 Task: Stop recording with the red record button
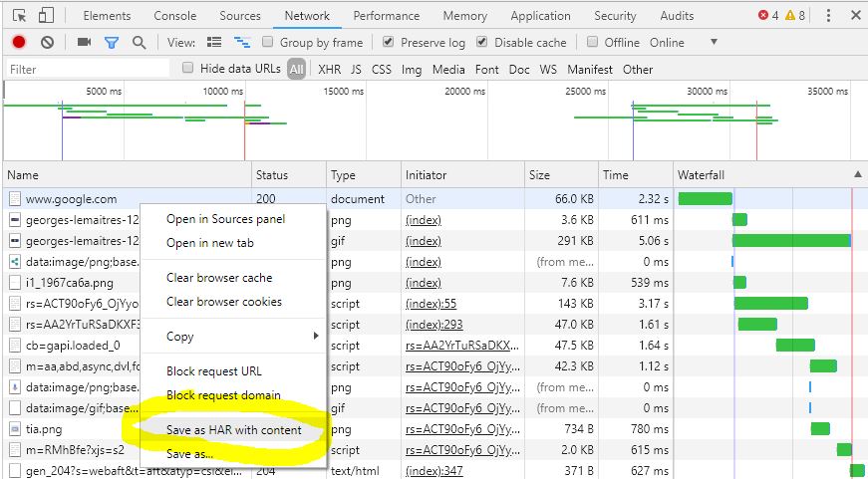pyautogui.click(x=19, y=43)
